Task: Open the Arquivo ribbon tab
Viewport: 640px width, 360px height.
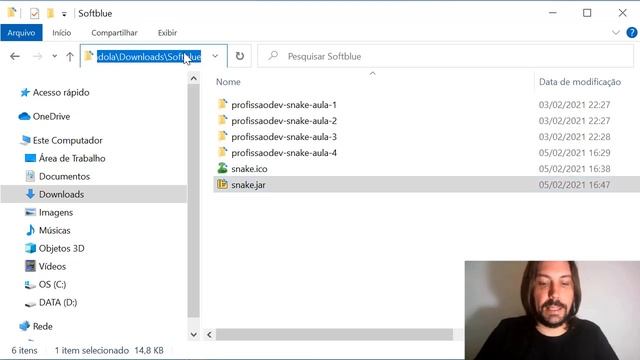Action: click(x=21, y=33)
